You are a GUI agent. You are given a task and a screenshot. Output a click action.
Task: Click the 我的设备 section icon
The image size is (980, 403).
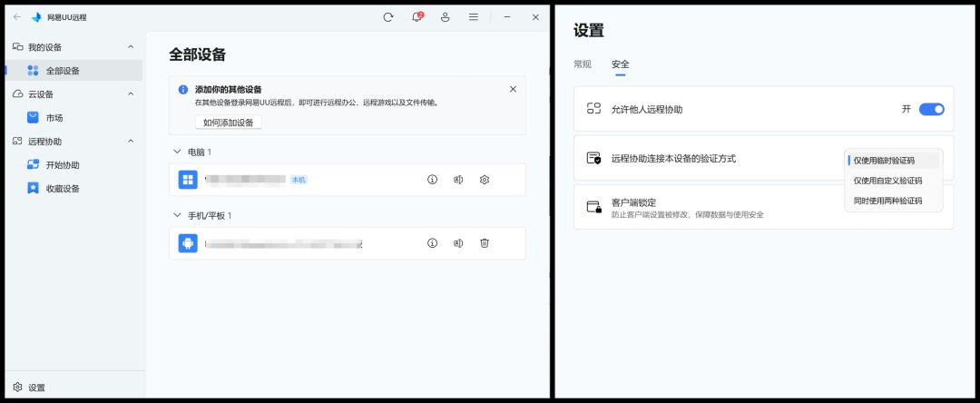[x=18, y=47]
